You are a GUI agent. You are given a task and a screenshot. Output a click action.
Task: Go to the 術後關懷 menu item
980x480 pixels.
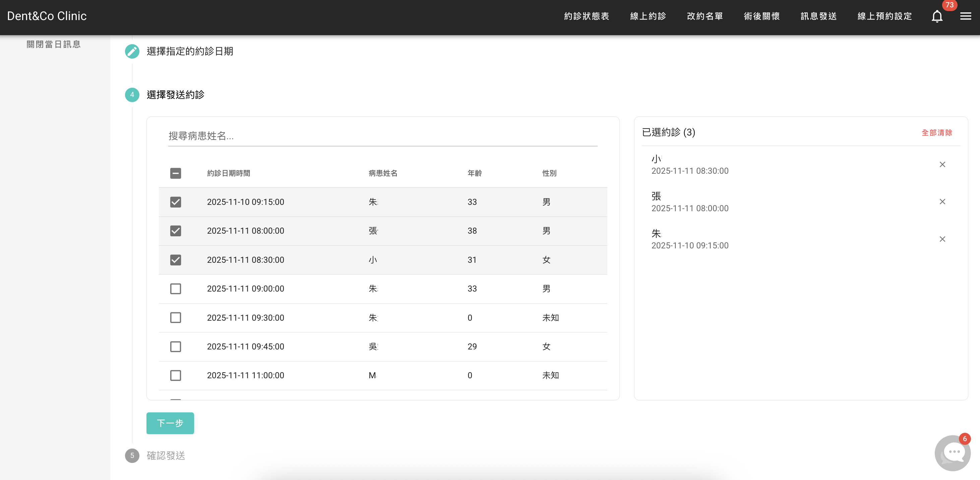[761, 16]
